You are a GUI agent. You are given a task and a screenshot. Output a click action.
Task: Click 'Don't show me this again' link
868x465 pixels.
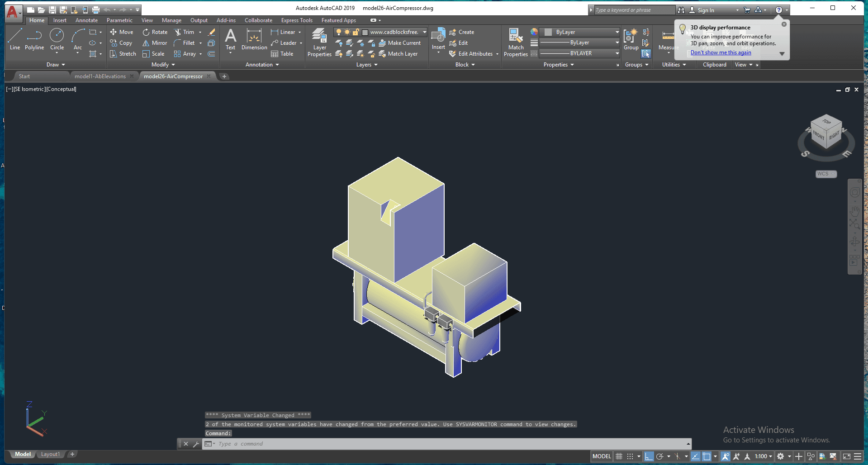point(721,52)
